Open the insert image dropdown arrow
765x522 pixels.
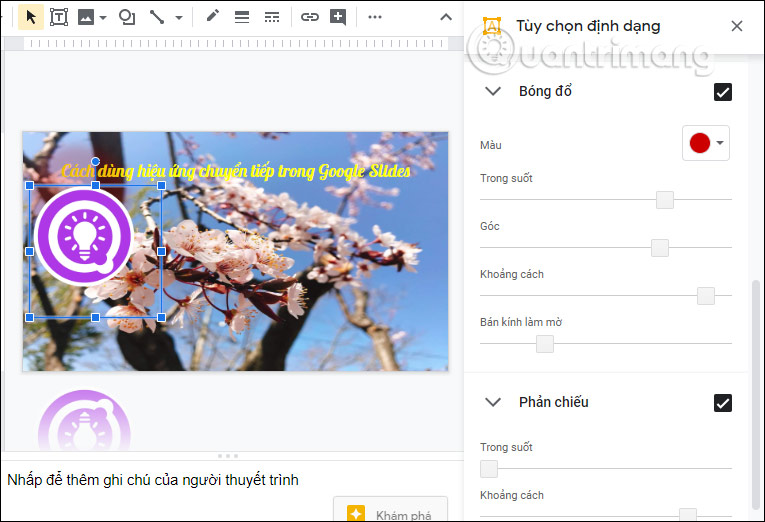103,18
